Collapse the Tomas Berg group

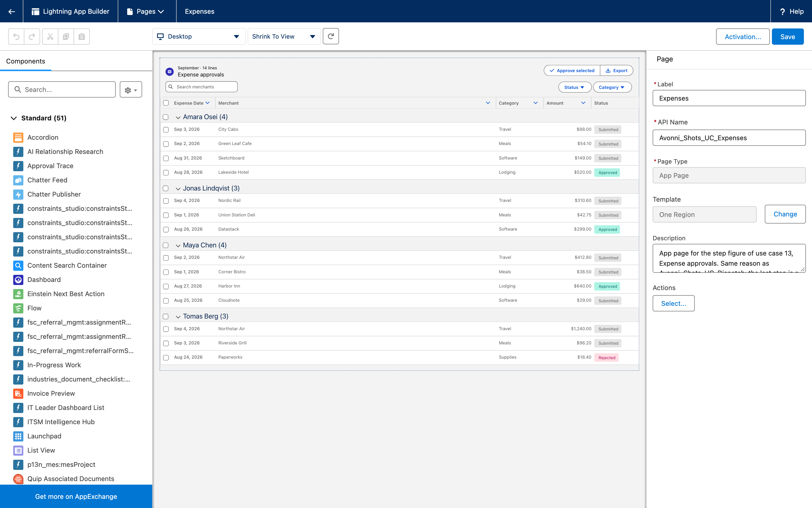click(x=178, y=317)
